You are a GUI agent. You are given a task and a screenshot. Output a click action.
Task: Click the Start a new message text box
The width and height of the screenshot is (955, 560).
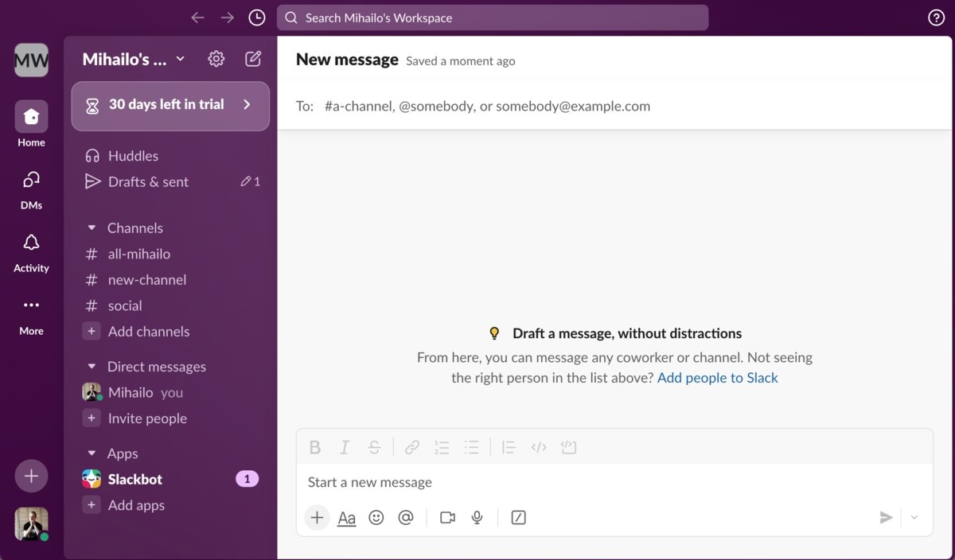point(614,482)
